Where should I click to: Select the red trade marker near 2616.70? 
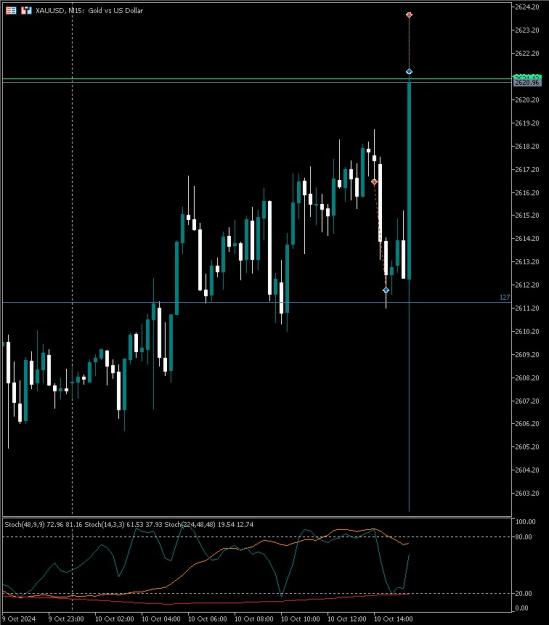click(x=374, y=182)
